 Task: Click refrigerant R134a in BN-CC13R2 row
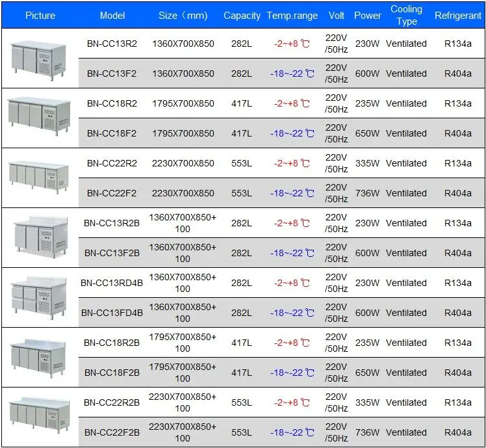pos(458,44)
